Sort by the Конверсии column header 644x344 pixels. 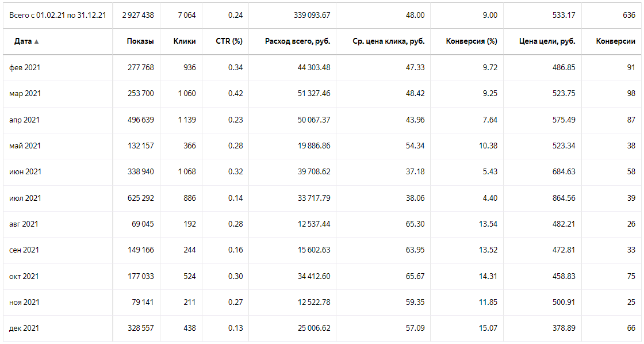(x=615, y=41)
